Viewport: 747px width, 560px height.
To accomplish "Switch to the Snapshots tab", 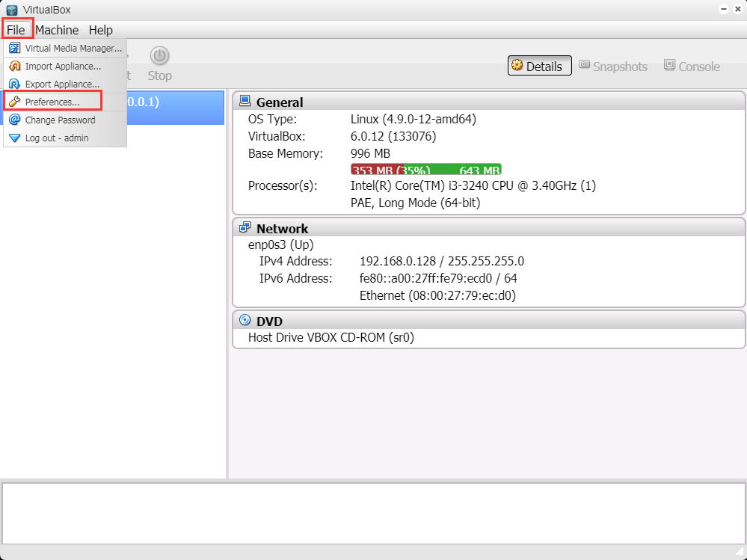I will [x=613, y=67].
